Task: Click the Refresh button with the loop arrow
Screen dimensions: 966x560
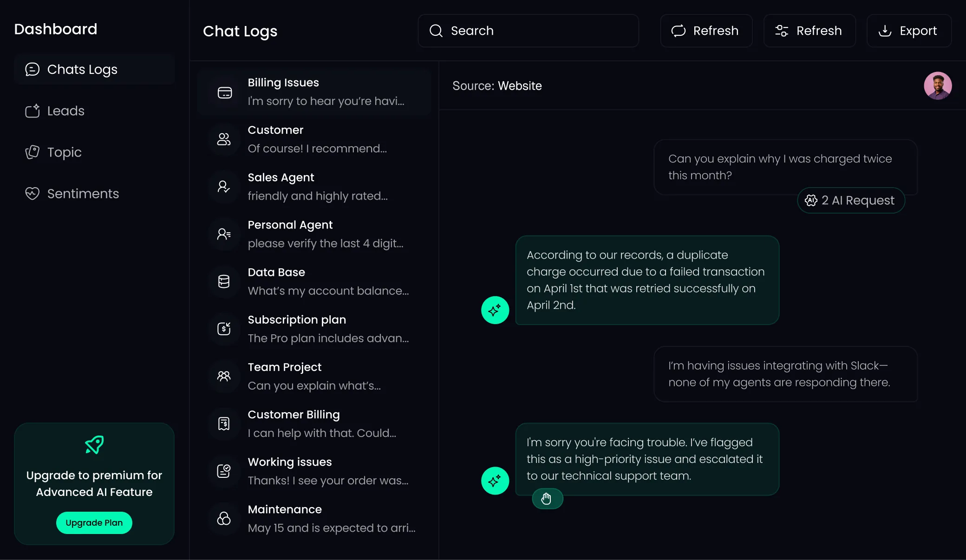Action: click(x=706, y=31)
